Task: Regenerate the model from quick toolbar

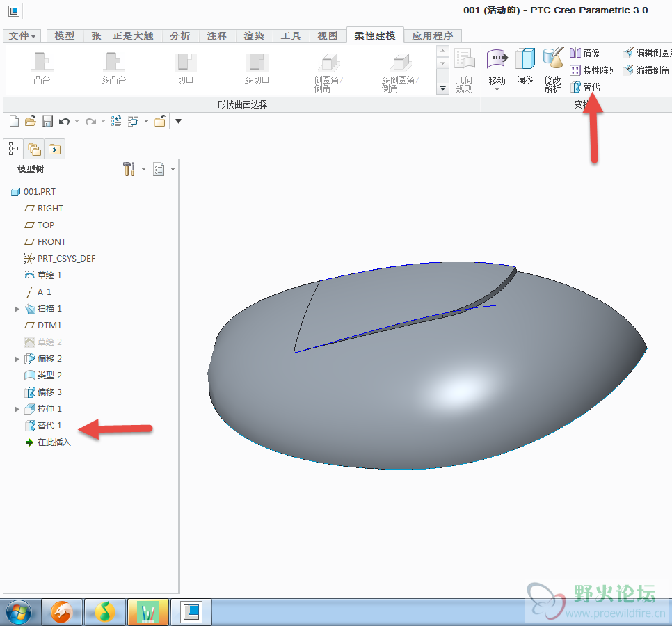Action: tap(116, 121)
